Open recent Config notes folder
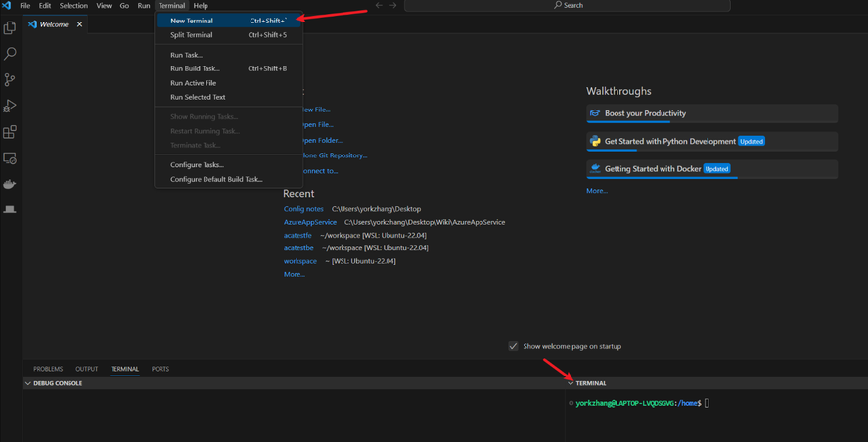 tap(303, 209)
